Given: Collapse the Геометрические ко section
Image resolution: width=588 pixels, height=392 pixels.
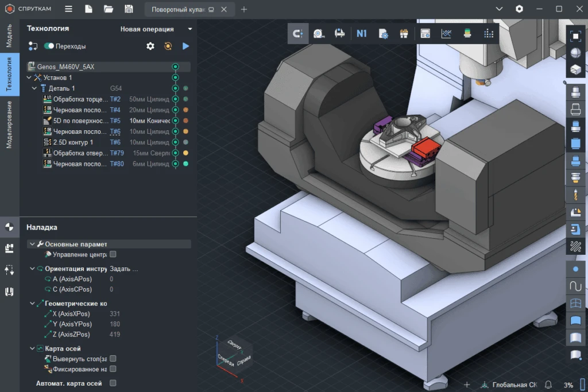Looking at the screenshot, I should 32,303.
